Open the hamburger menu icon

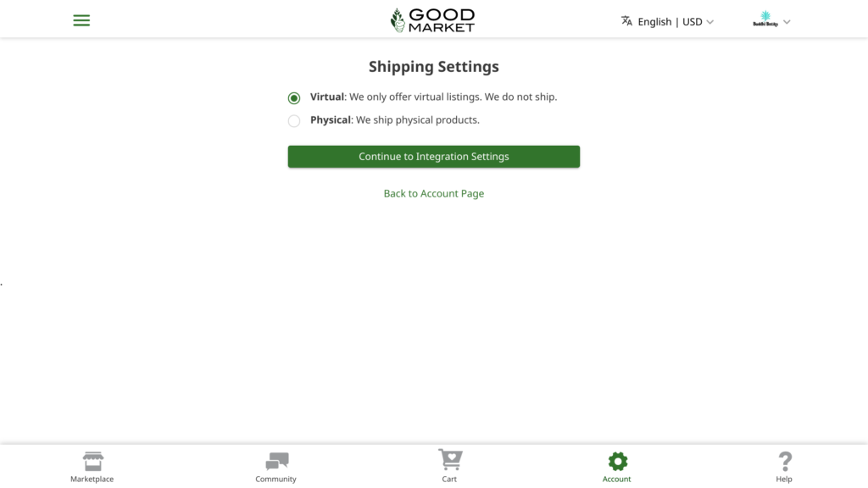(x=81, y=21)
